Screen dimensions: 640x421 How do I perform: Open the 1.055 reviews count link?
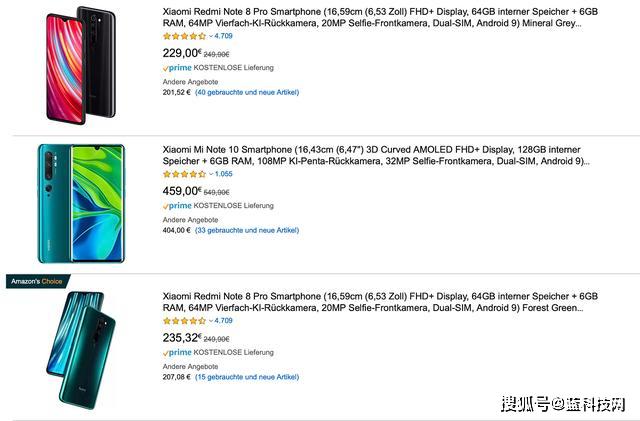point(223,173)
